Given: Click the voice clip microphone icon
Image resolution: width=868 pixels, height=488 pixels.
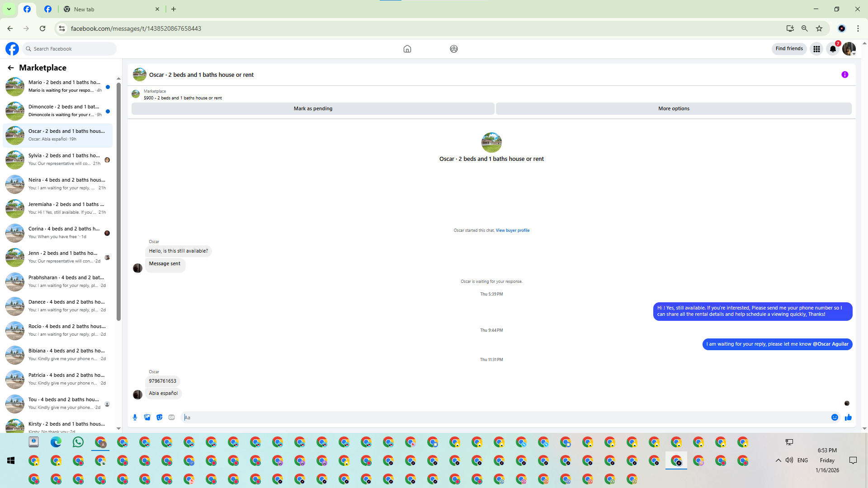Looking at the screenshot, I should tap(135, 418).
